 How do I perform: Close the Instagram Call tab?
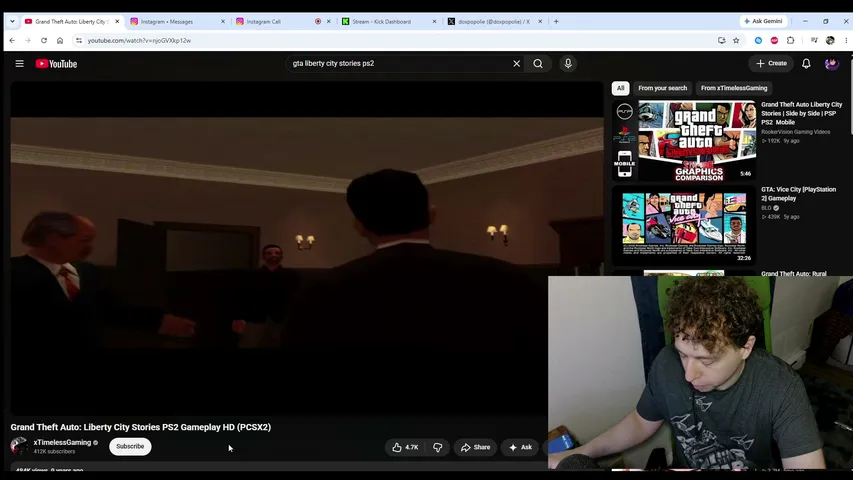[x=329, y=22]
